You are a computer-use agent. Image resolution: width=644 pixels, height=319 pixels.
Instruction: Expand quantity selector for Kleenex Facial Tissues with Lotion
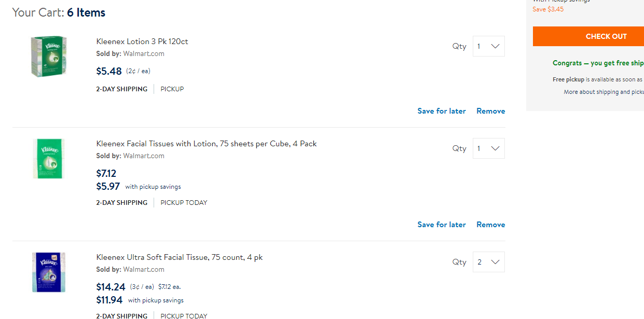pyautogui.click(x=488, y=148)
